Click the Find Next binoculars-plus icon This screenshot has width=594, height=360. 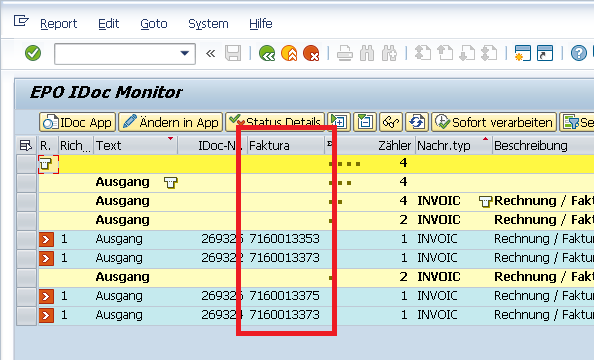(x=389, y=53)
